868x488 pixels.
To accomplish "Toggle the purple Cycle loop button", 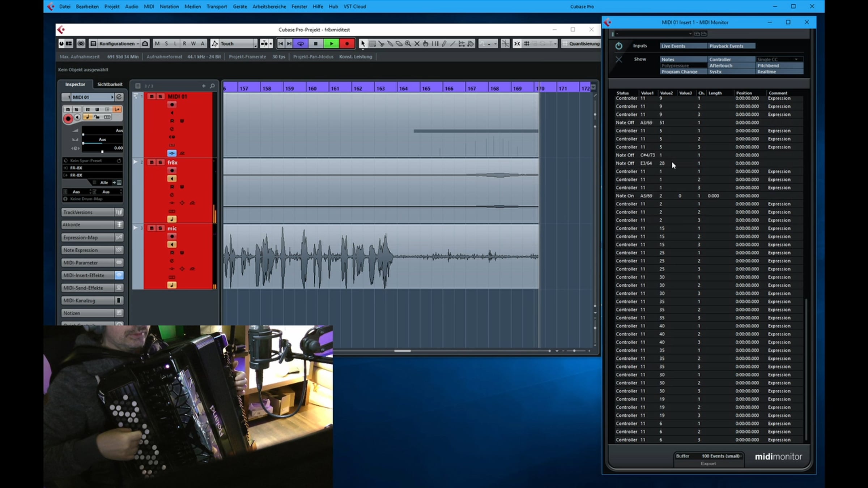I will tap(301, 44).
